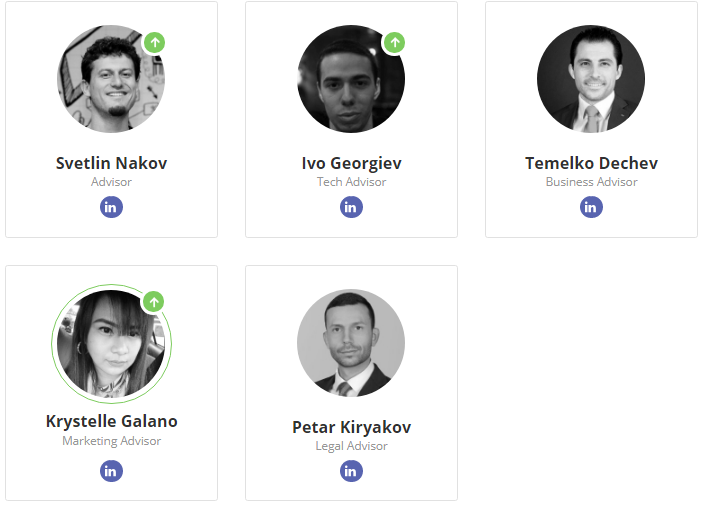Click Temelko Dechev's profile photo
The width and height of the screenshot is (705, 512).
coord(591,80)
